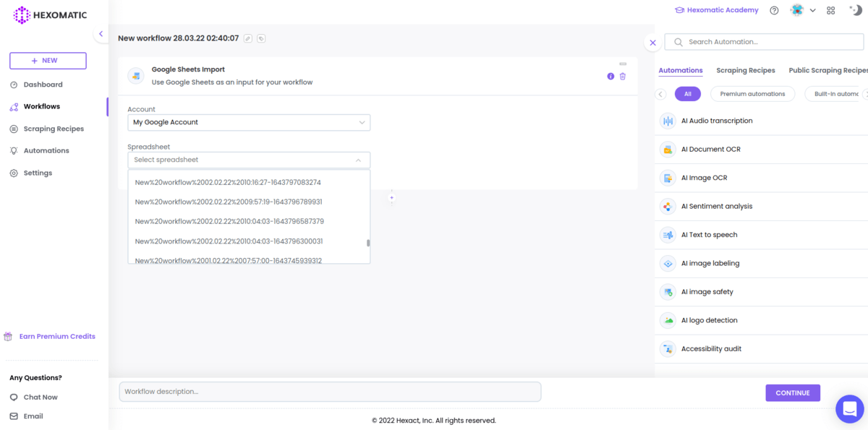Open info for Google Sheets Import
Image resolution: width=868 pixels, height=430 pixels.
click(x=610, y=77)
